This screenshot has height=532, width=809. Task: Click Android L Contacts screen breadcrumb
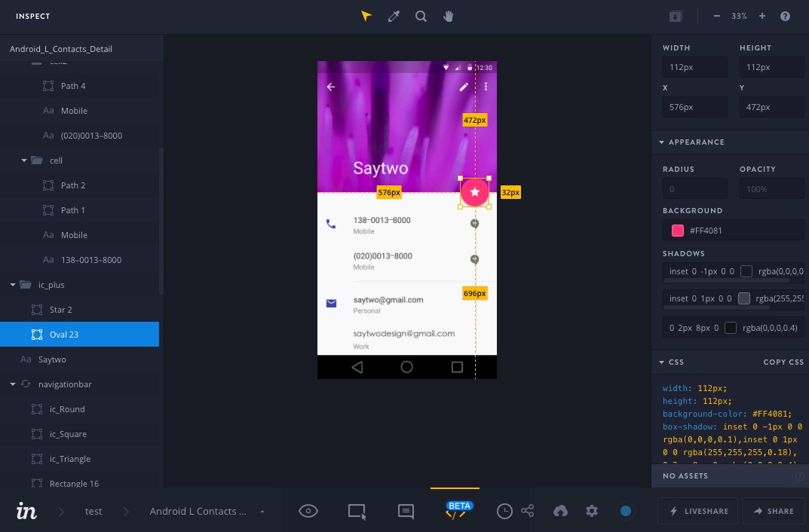point(198,512)
